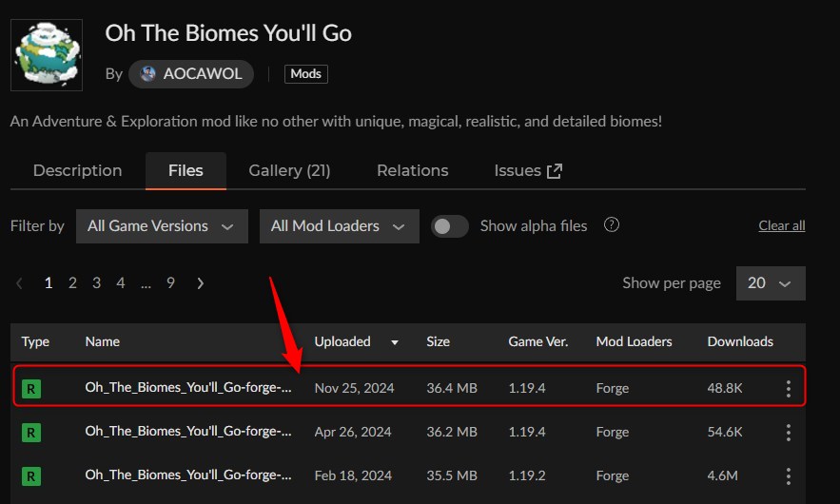This screenshot has width=840, height=504.
Task: Click the help icon beside Show alpha files
Action: (612, 225)
